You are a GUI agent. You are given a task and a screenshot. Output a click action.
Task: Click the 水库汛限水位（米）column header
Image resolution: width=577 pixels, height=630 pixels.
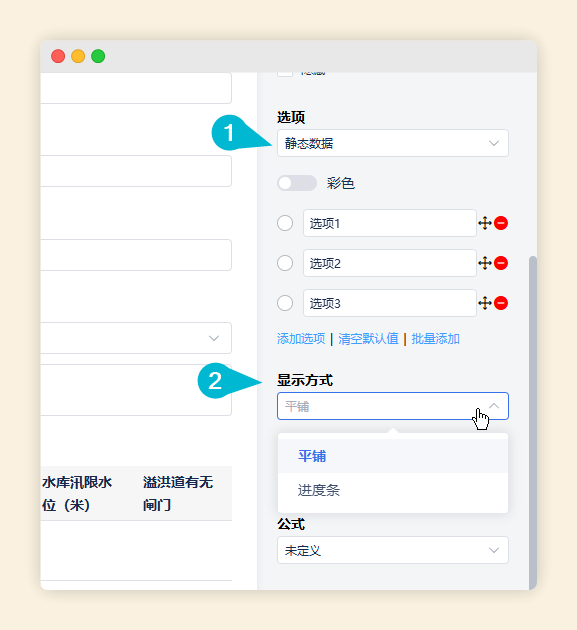click(77, 493)
